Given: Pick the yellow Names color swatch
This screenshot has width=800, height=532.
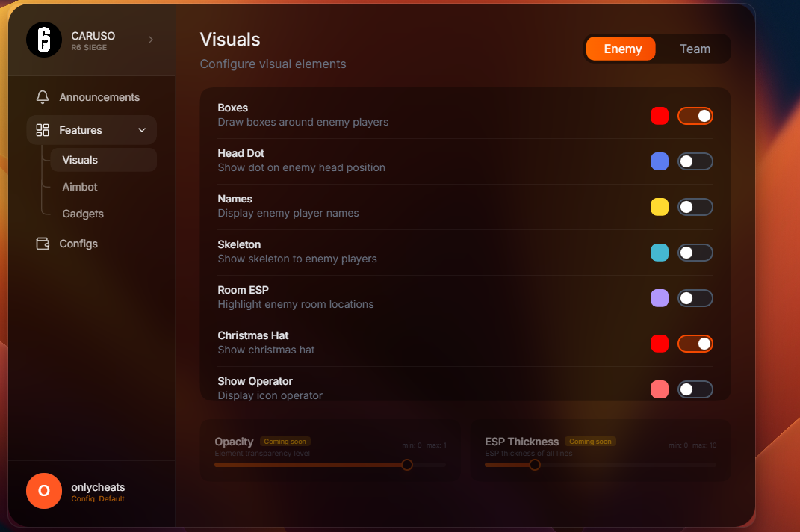Looking at the screenshot, I should (660, 207).
